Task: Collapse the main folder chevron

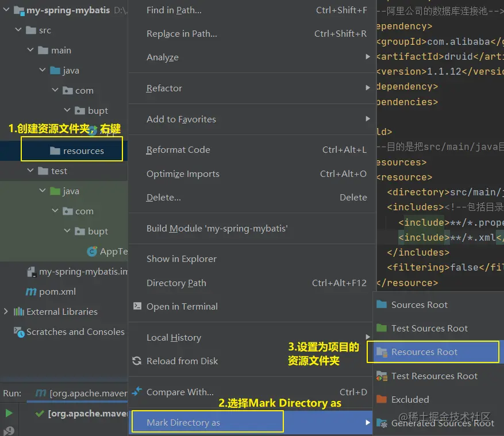Action: tap(30, 50)
